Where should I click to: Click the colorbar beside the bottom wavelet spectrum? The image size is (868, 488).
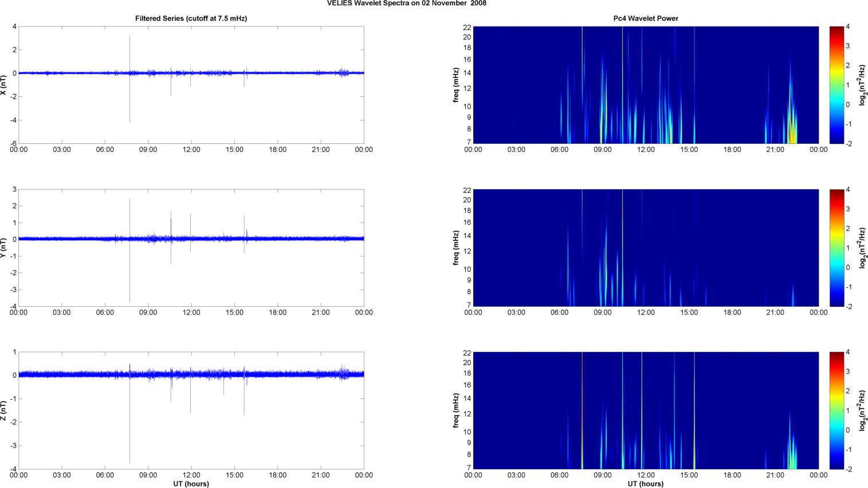point(836,411)
